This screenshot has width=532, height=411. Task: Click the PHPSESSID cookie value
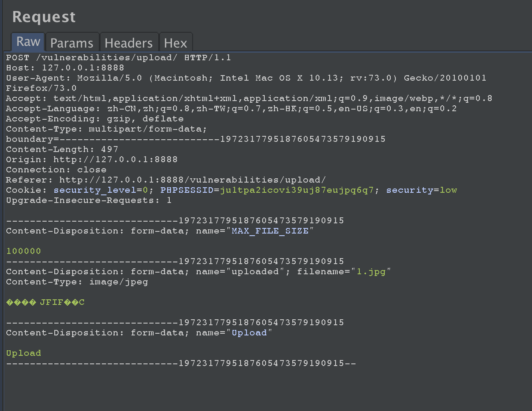297,190
